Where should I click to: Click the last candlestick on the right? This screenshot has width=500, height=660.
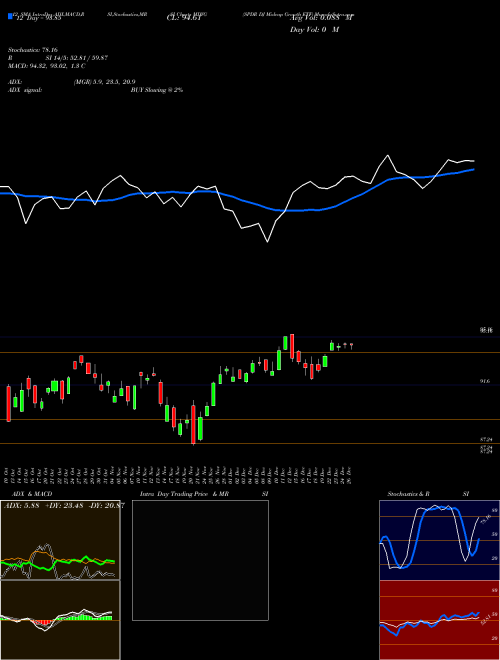pyautogui.click(x=351, y=346)
